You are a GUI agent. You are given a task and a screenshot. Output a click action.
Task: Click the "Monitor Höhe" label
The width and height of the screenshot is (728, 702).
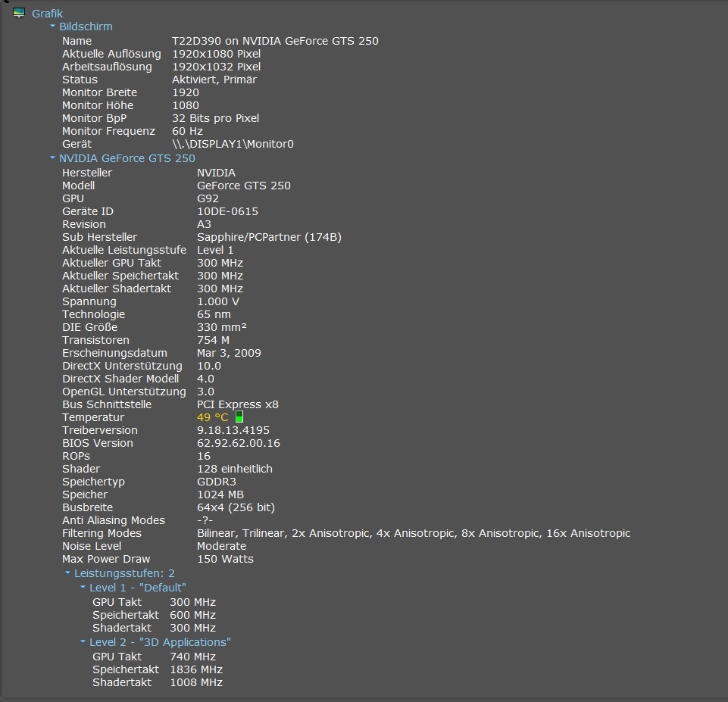click(x=98, y=105)
